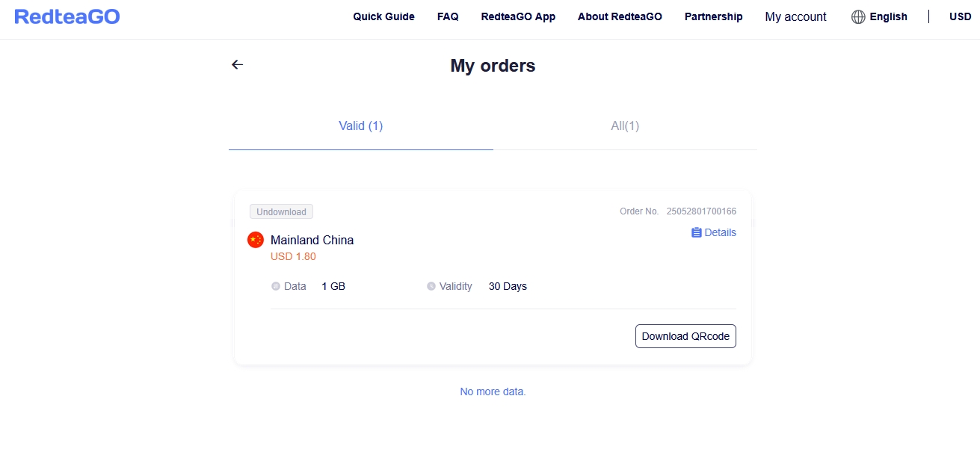Click the Download QRcode button
The height and width of the screenshot is (452, 980).
click(685, 336)
